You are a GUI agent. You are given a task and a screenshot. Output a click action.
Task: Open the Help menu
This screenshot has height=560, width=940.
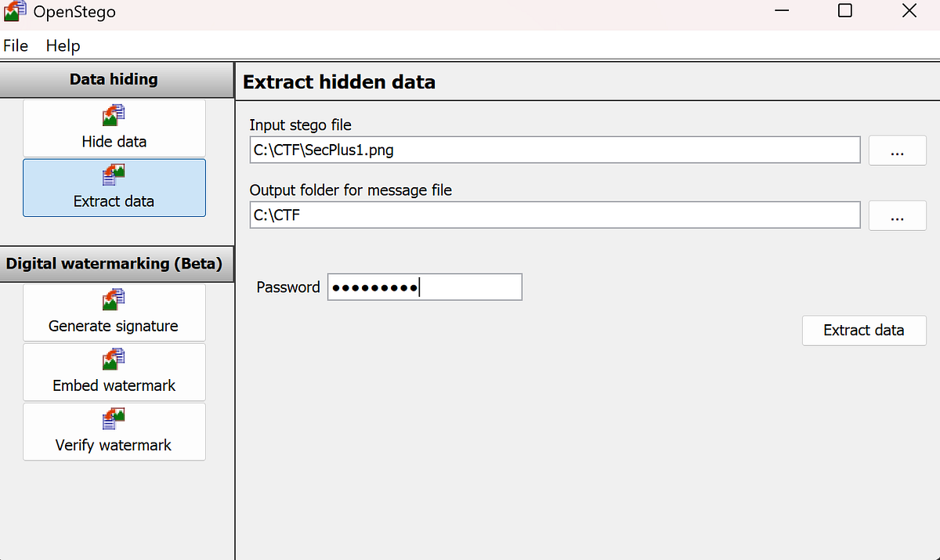[63, 45]
